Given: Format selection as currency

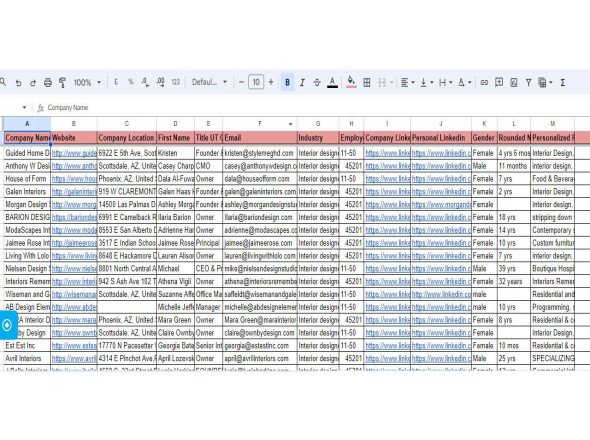Looking at the screenshot, I should click(x=116, y=82).
